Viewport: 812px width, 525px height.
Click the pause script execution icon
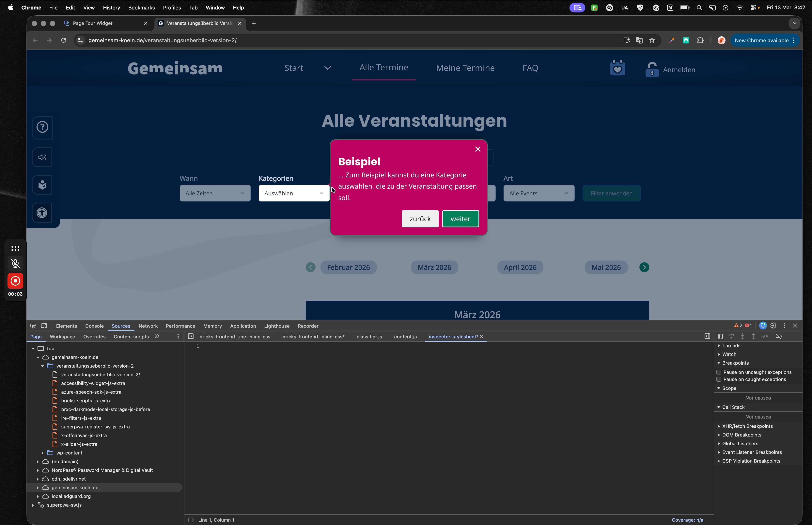(720, 337)
